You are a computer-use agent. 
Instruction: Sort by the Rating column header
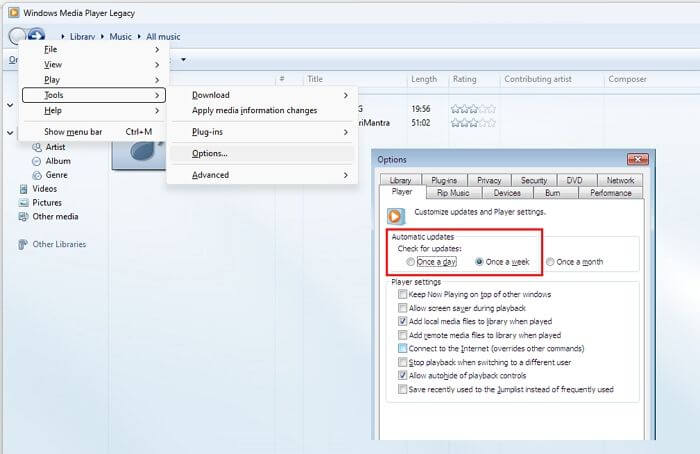coord(465,79)
